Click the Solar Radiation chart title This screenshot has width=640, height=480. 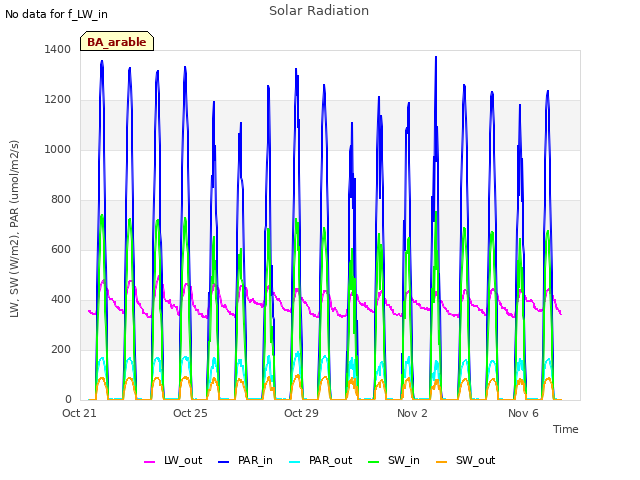click(x=319, y=11)
